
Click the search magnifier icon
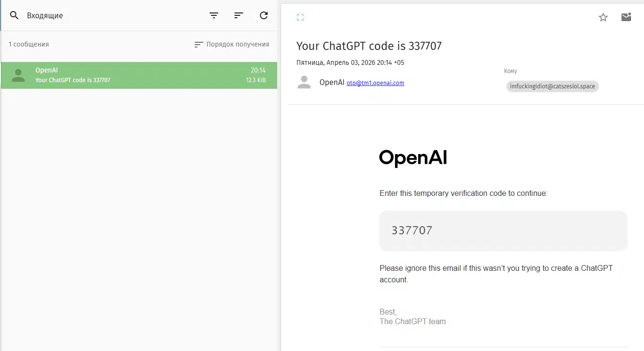[14, 15]
